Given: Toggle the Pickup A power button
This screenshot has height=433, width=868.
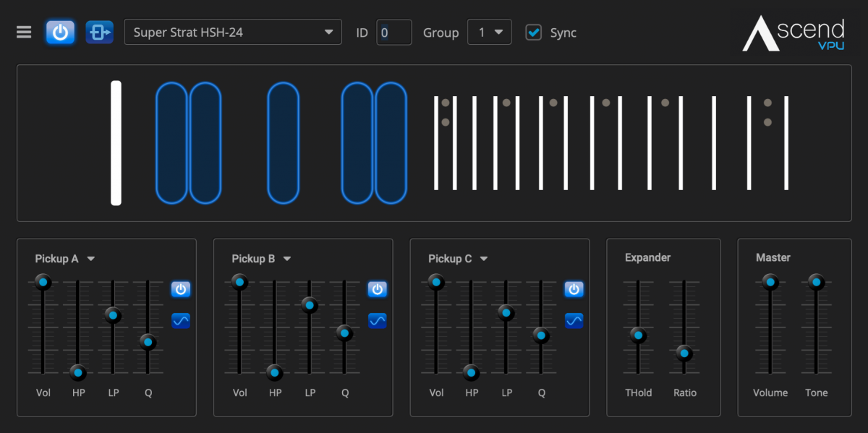Looking at the screenshot, I should 181,290.
